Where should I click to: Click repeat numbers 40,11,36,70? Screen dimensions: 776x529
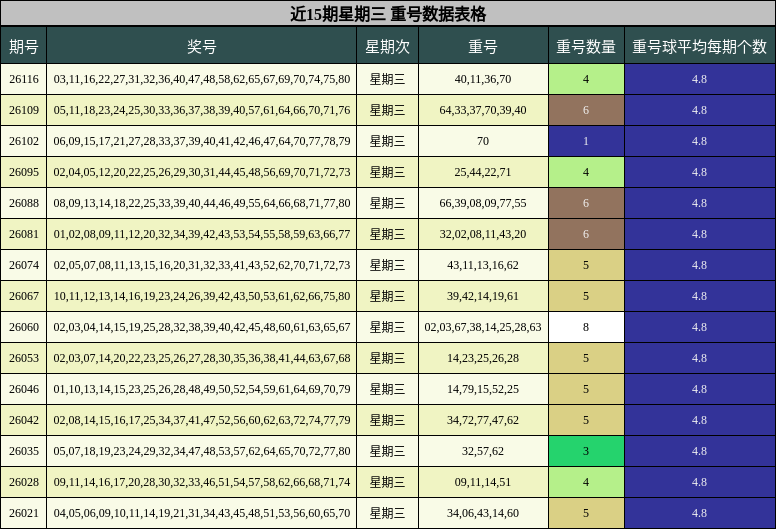point(483,79)
